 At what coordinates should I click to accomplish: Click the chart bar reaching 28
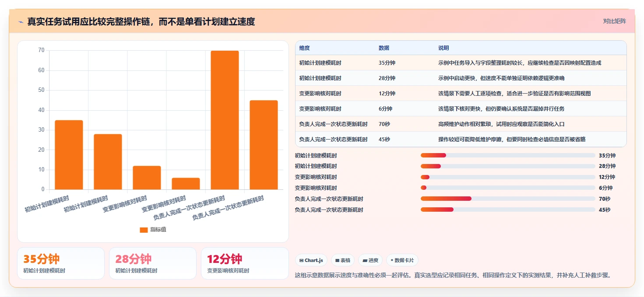[x=108, y=162]
